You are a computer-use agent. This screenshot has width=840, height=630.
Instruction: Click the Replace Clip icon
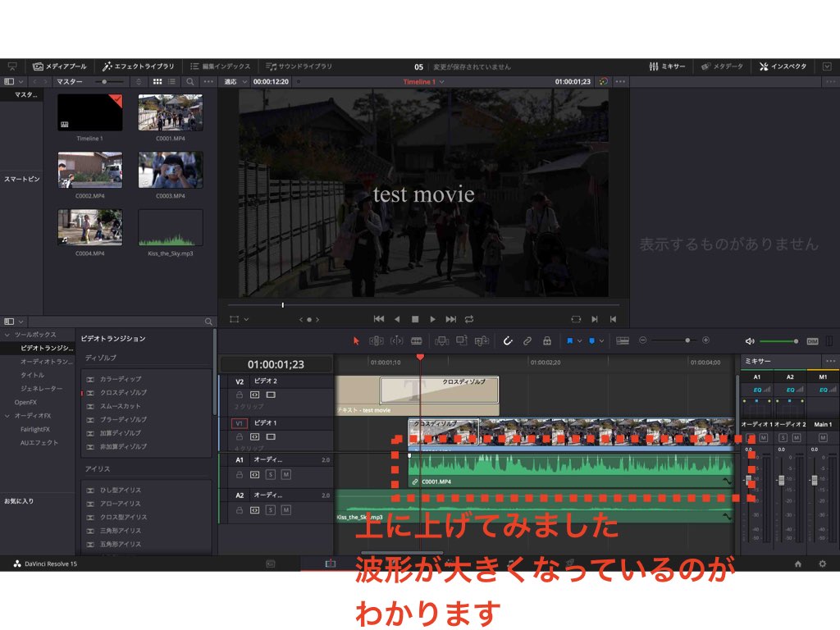point(482,340)
